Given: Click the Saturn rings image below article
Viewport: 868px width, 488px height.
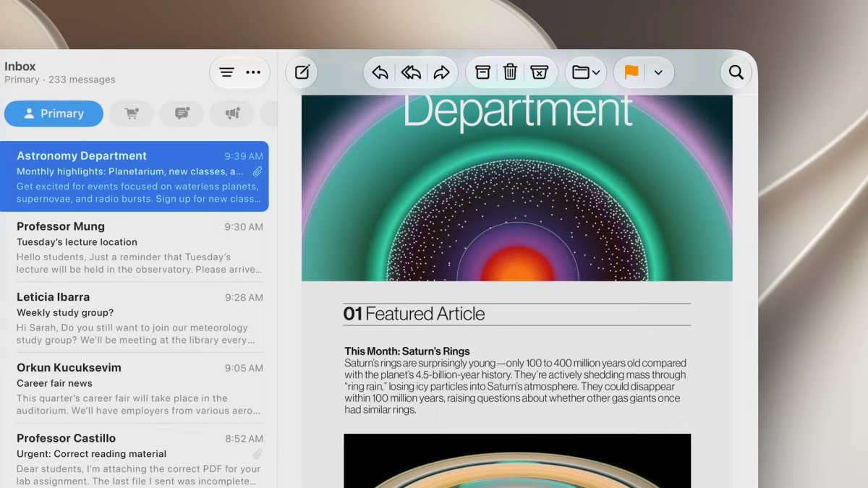Looking at the screenshot, I should pos(517,461).
